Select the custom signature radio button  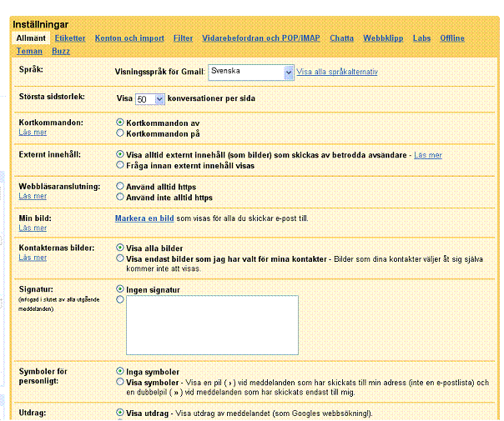[120, 299]
